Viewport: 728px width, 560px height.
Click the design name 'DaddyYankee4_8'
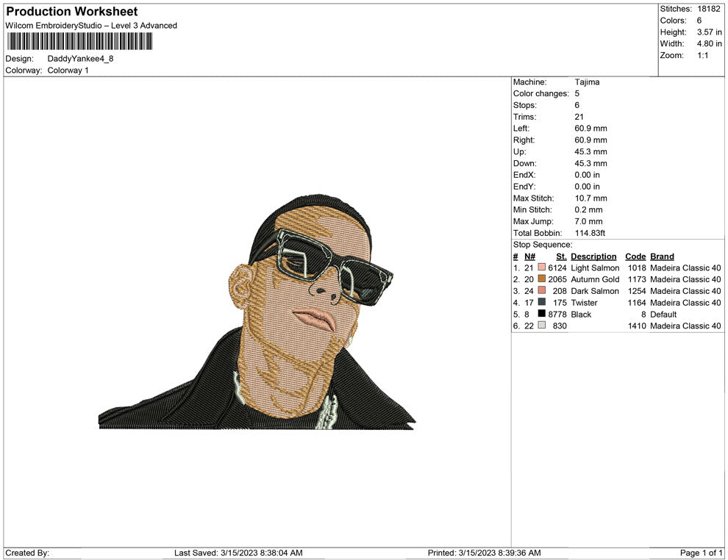pos(80,59)
